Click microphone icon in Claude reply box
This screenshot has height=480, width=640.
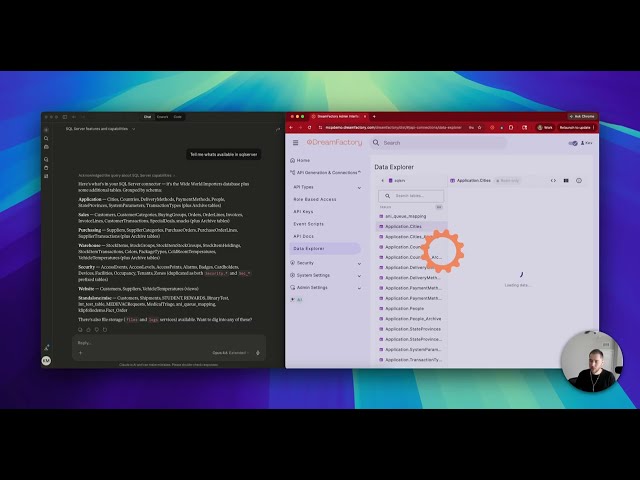click(258, 353)
